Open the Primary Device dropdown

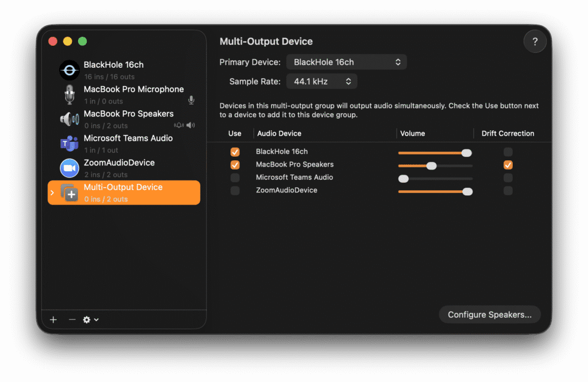pyautogui.click(x=346, y=62)
